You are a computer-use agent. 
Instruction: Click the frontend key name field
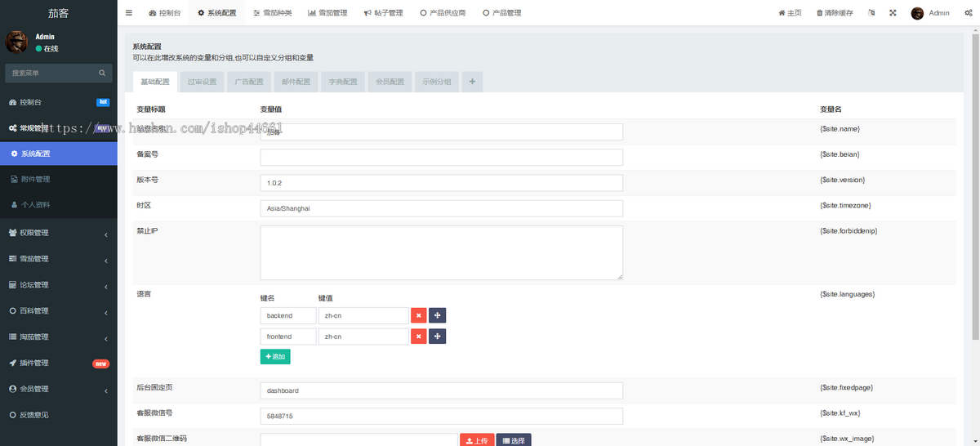pyautogui.click(x=288, y=337)
